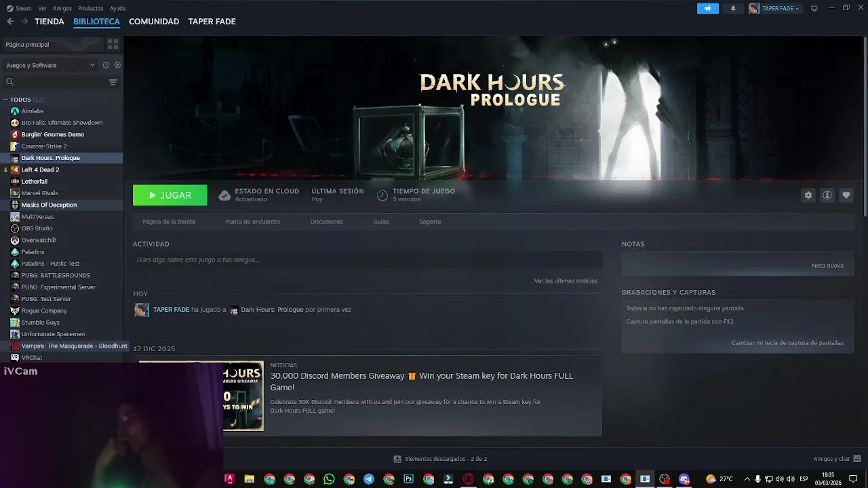
Task: Open Photoshop from the taskbar
Action: pyautogui.click(x=408, y=479)
